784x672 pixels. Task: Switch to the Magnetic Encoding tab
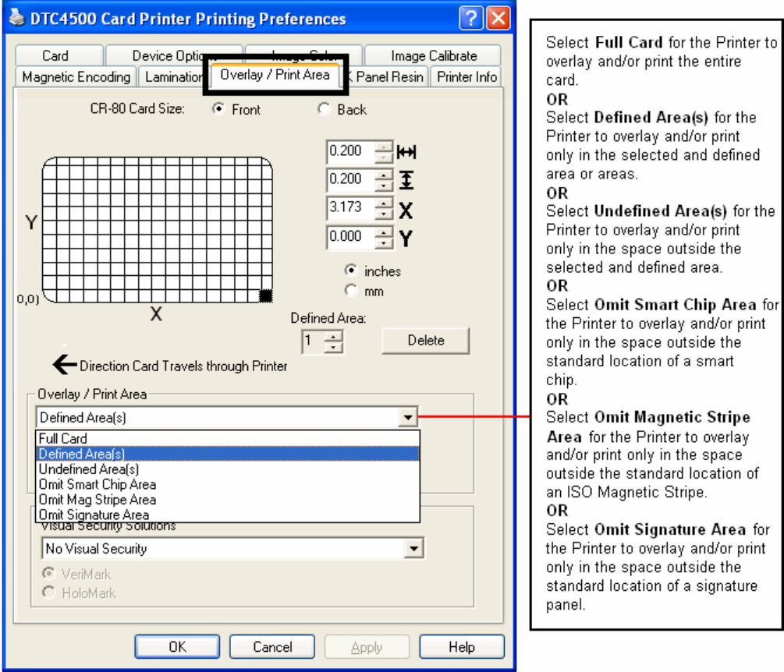[x=76, y=76]
